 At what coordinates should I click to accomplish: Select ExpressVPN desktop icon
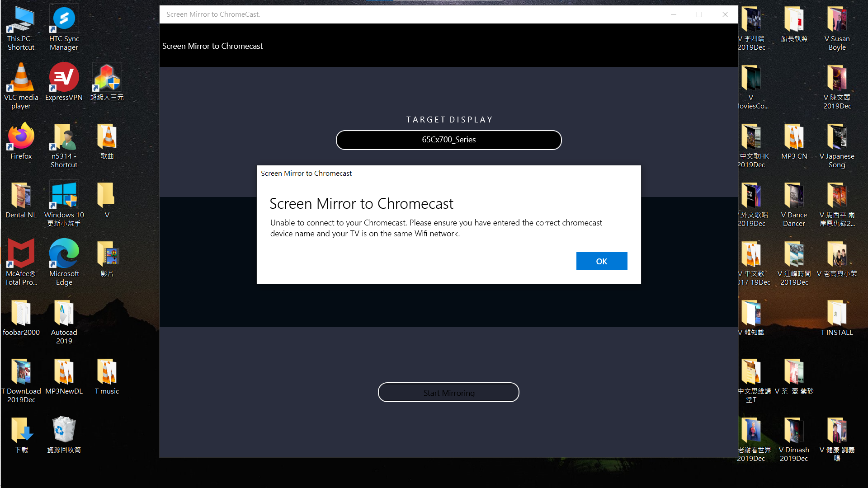(x=64, y=83)
